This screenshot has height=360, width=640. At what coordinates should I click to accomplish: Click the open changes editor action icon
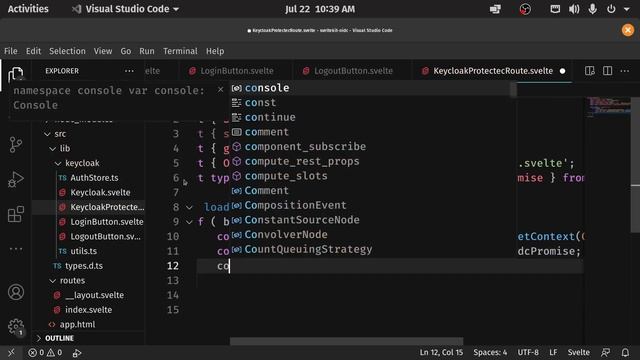pyautogui.click(x=589, y=71)
